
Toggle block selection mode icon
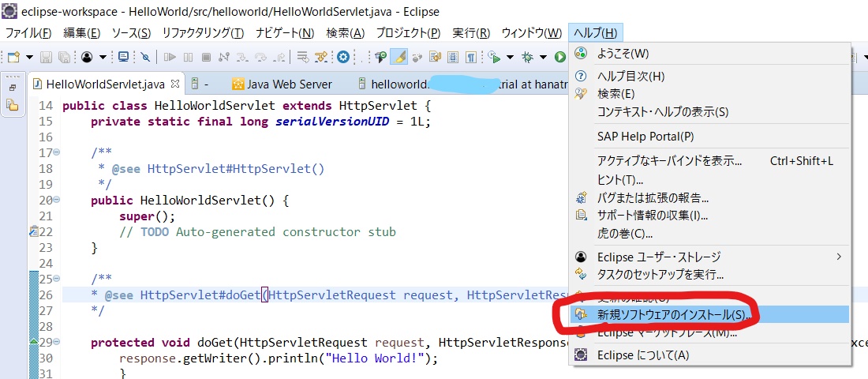click(x=453, y=57)
